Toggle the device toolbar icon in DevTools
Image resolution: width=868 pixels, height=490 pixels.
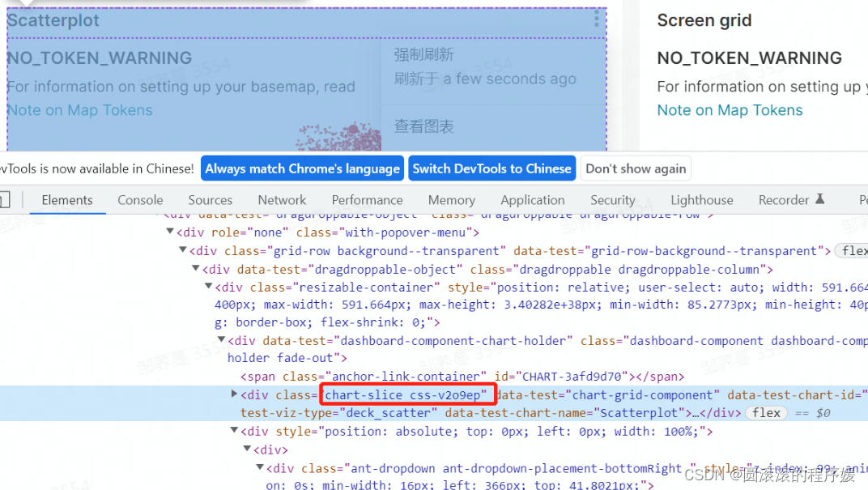click(x=4, y=200)
